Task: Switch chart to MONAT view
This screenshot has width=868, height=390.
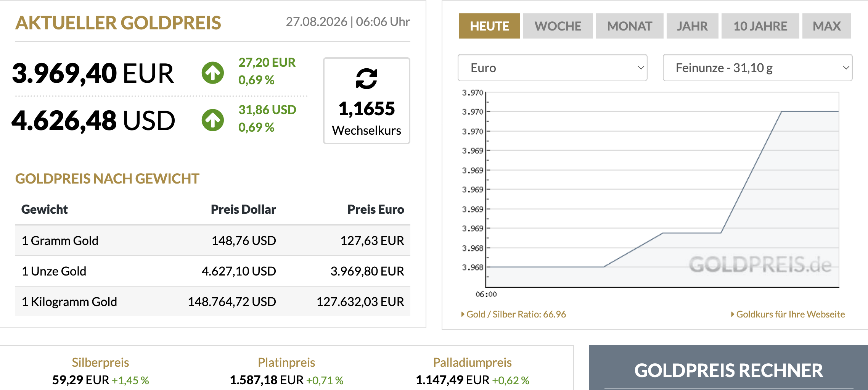Action: [x=630, y=26]
